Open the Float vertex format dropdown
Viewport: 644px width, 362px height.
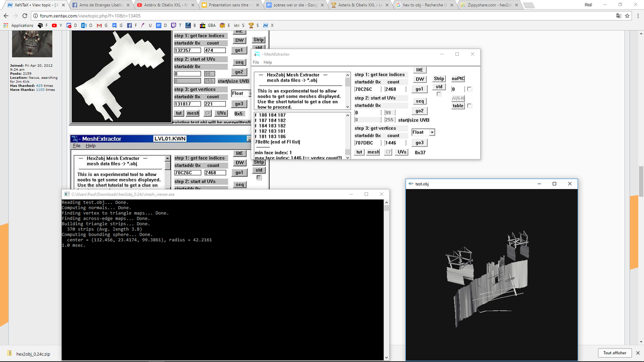point(432,132)
